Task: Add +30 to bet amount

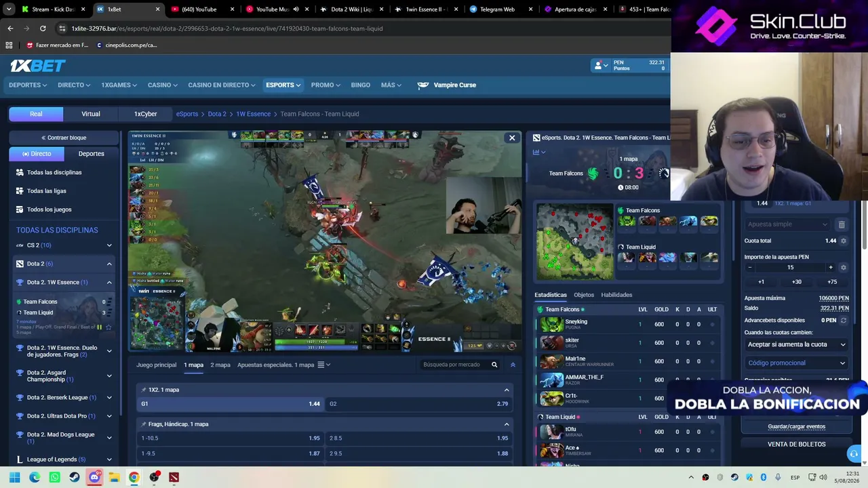Action: click(x=797, y=282)
